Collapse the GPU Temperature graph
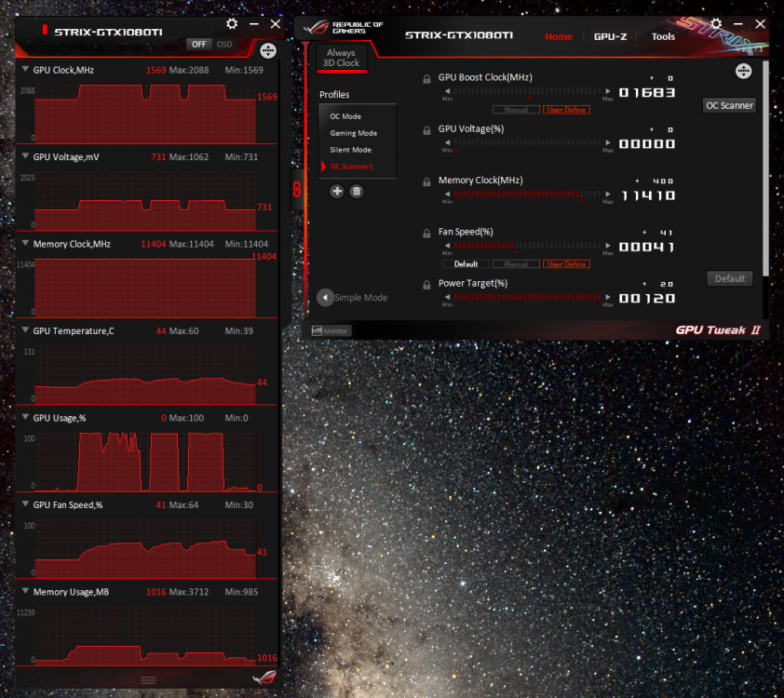Viewport: 784px width, 698px height. 25,330
